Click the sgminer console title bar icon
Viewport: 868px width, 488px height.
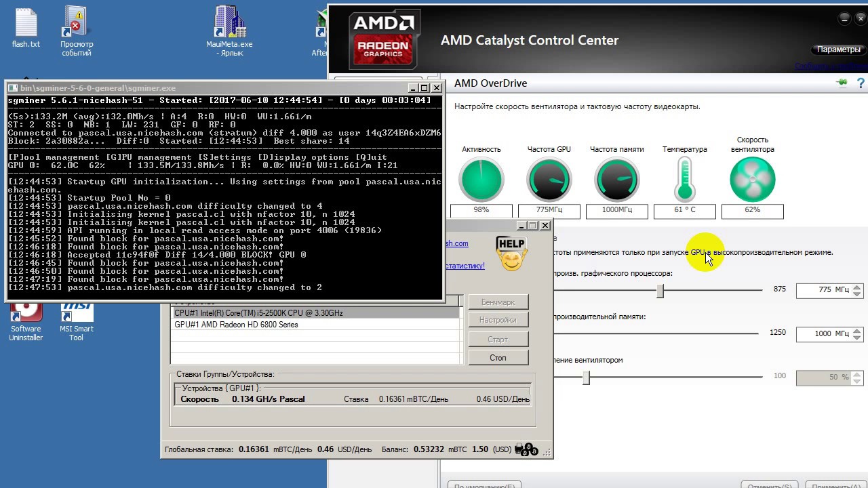(x=13, y=88)
